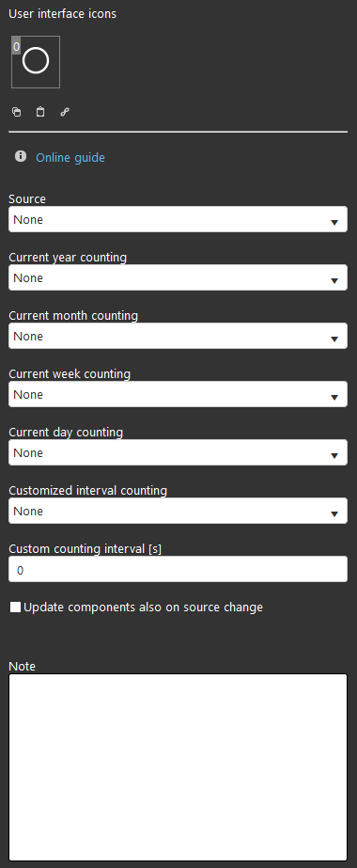Click inside the Note text area
The height and width of the screenshot is (868, 357).
coord(178,767)
